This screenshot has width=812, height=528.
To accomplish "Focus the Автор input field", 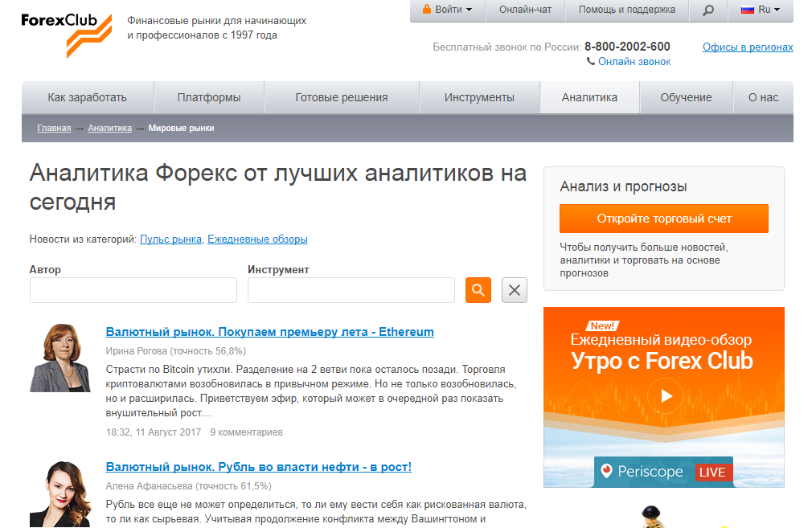I will tap(133, 290).
